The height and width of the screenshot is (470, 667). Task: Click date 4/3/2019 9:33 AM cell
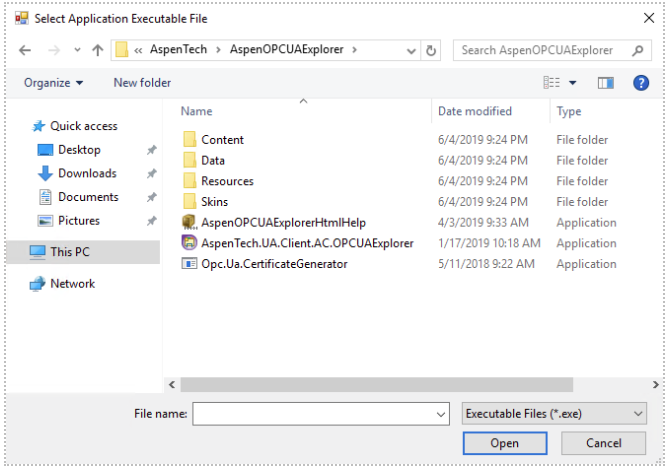pos(483,222)
